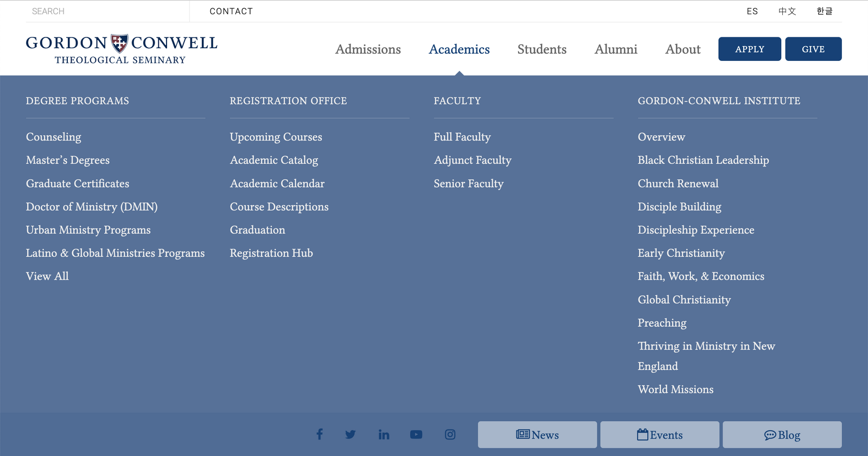Open Church Renewal link
The image size is (868, 456).
(678, 183)
